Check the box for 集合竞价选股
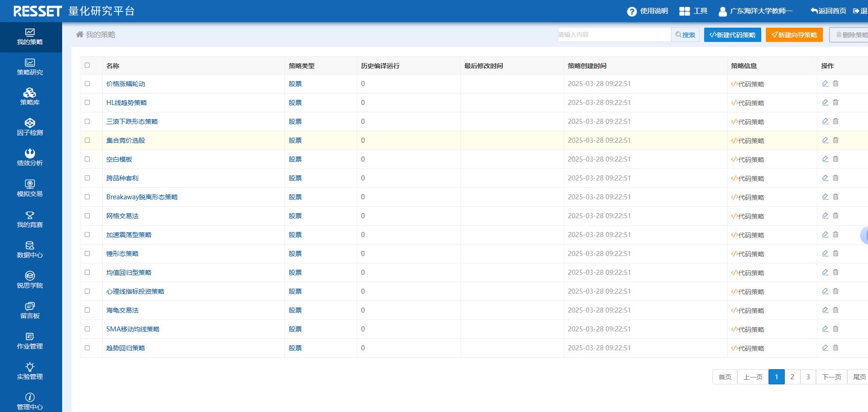 click(87, 140)
